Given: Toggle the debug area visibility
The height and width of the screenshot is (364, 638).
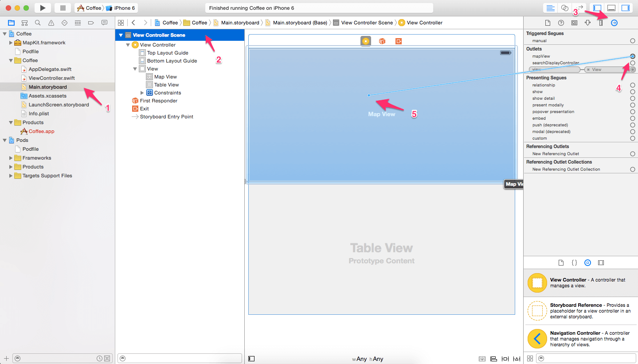Looking at the screenshot, I should [x=611, y=8].
